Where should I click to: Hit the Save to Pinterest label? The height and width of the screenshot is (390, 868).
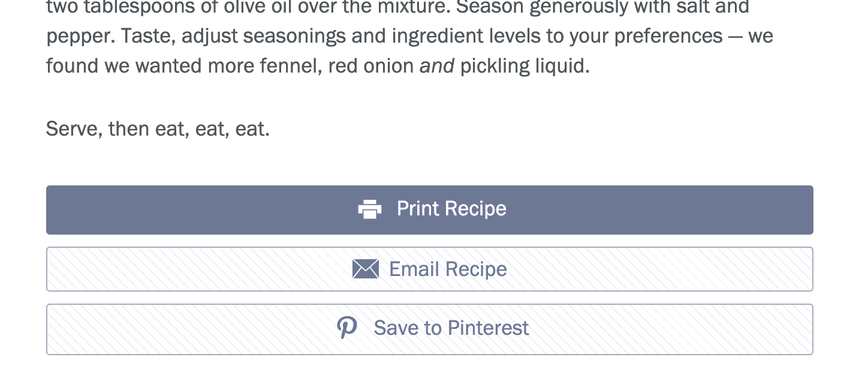[451, 328]
